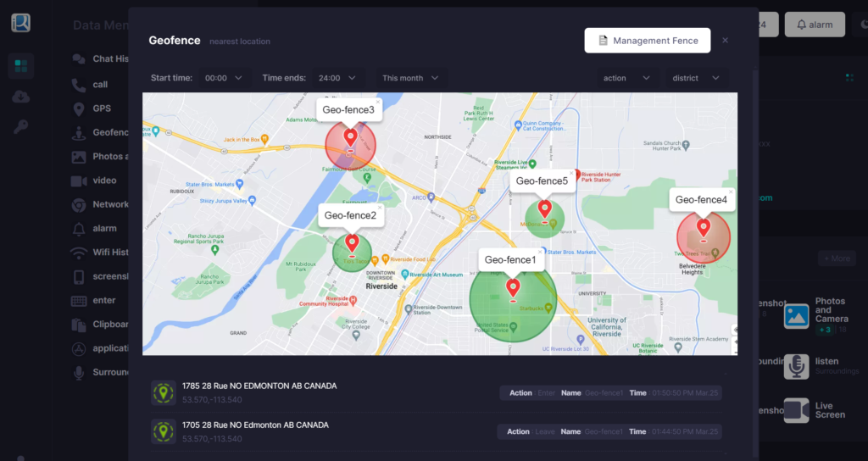Click the Geo-fence3 map pin
This screenshot has height=461, width=868.
click(x=350, y=137)
